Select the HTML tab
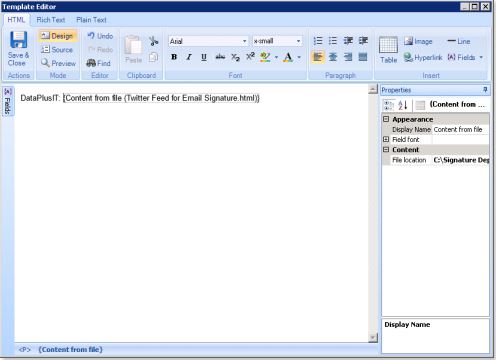 coord(16,20)
